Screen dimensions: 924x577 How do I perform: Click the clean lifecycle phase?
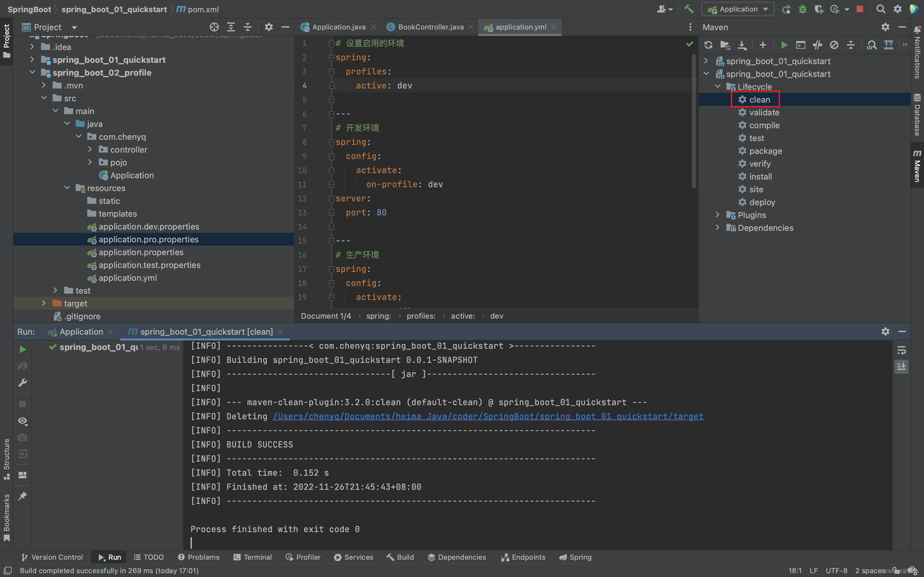pyautogui.click(x=760, y=99)
